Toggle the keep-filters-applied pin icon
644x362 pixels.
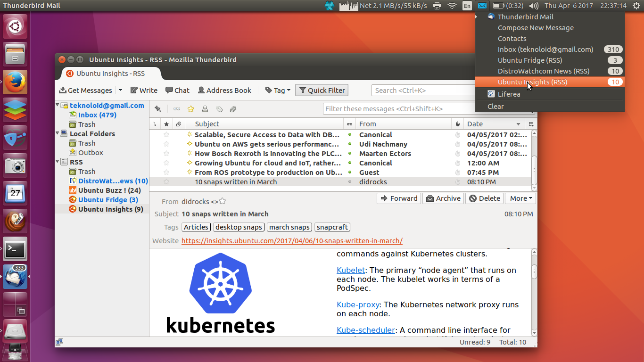coord(158,109)
